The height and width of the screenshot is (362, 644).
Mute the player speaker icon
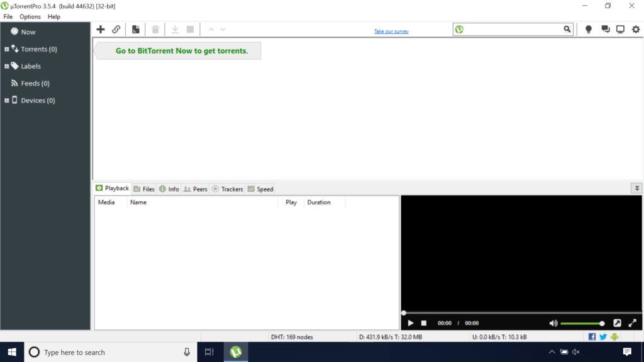point(553,323)
